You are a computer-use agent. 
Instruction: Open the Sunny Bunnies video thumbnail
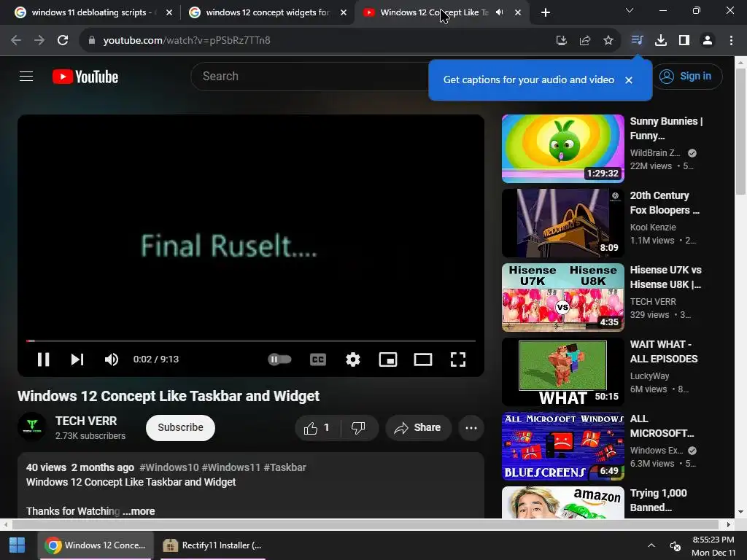pos(562,149)
